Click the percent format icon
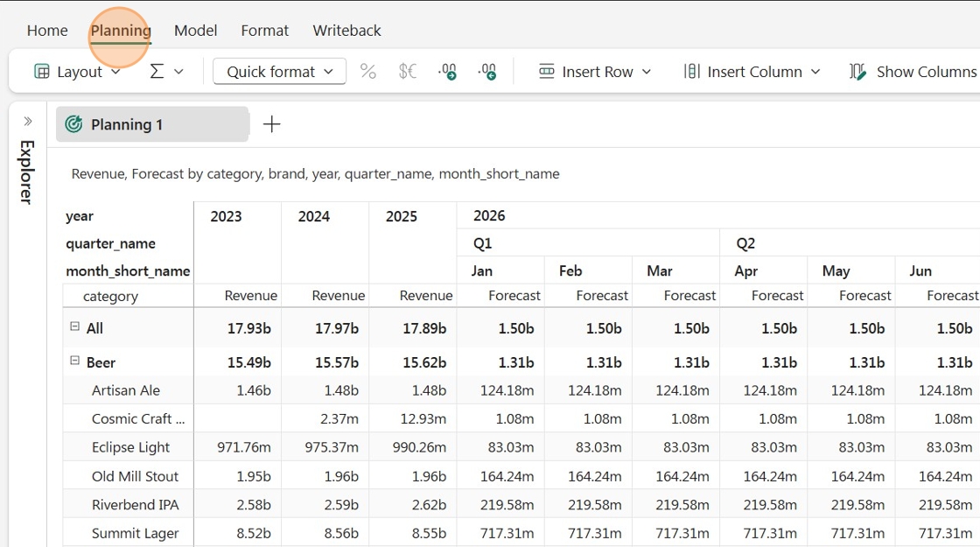The height and width of the screenshot is (547, 980). pyautogui.click(x=368, y=72)
